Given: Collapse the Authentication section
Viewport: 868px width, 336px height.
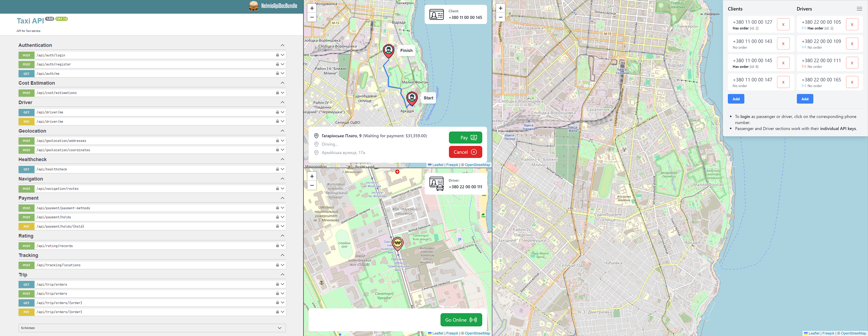Looking at the screenshot, I should 282,45.
